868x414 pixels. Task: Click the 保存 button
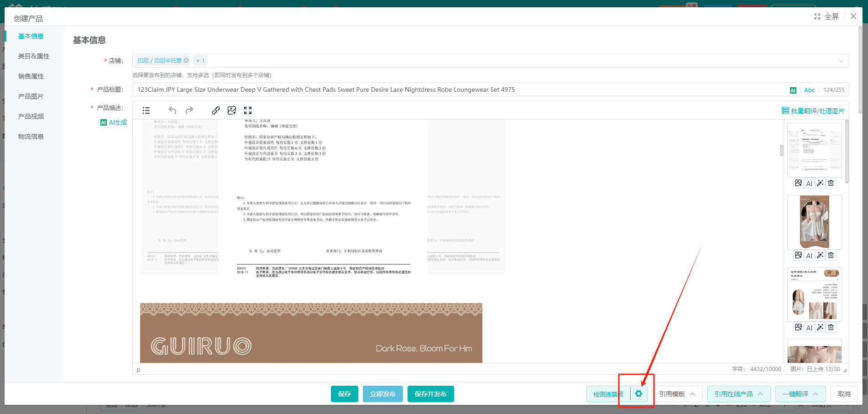345,394
